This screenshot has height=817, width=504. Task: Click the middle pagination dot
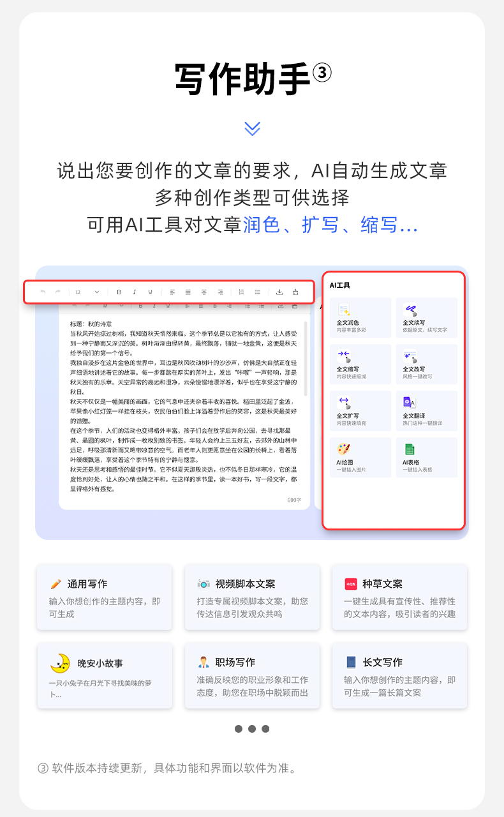click(x=252, y=729)
